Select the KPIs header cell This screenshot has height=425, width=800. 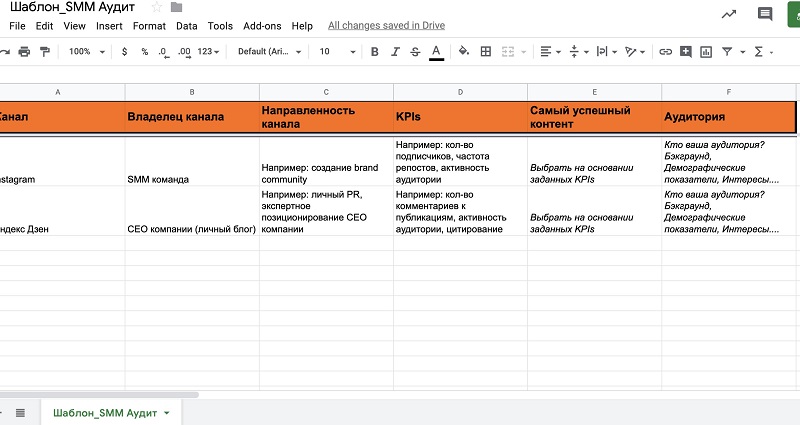point(459,117)
